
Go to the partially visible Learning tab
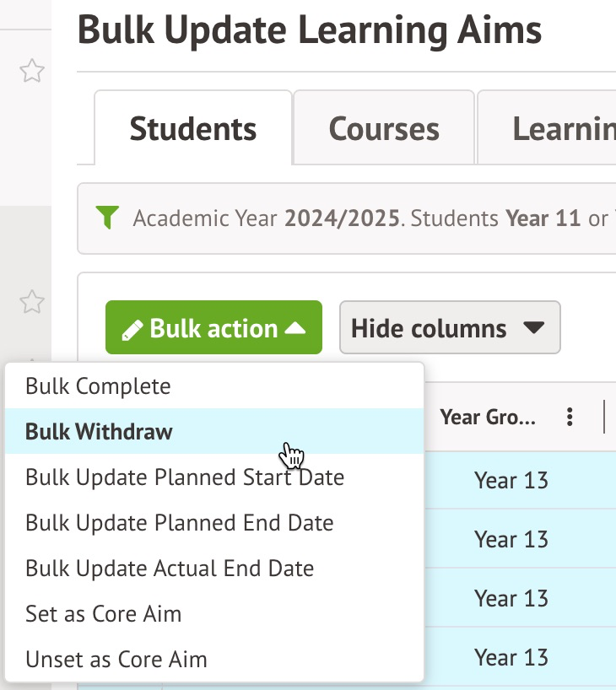[563, 129]
